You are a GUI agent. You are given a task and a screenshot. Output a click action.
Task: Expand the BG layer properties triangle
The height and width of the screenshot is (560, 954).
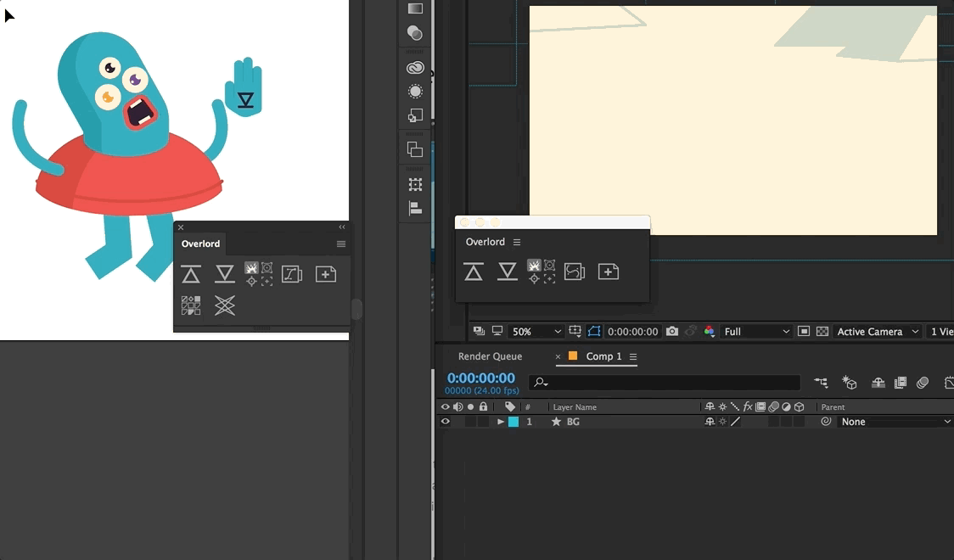501,422
